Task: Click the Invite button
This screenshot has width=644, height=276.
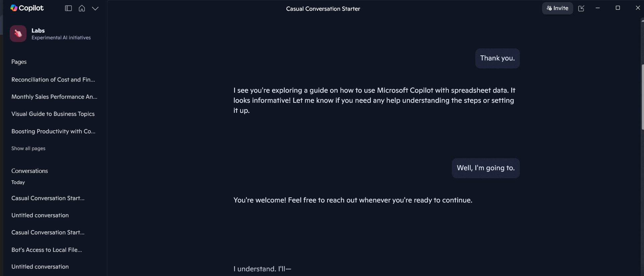Action: 557,8
